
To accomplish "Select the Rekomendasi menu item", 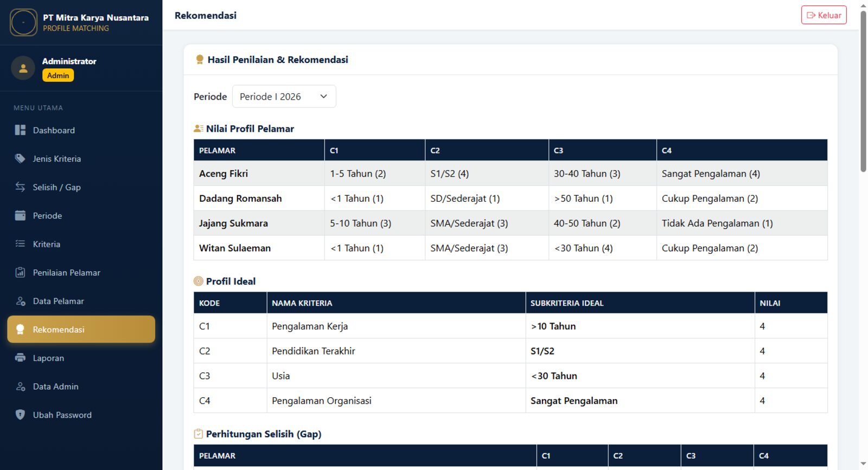I will tap(81, 330).
